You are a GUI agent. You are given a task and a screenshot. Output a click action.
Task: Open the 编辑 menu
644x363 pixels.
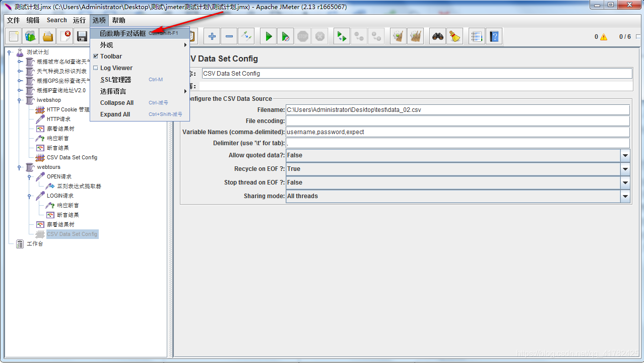[33, 20]
